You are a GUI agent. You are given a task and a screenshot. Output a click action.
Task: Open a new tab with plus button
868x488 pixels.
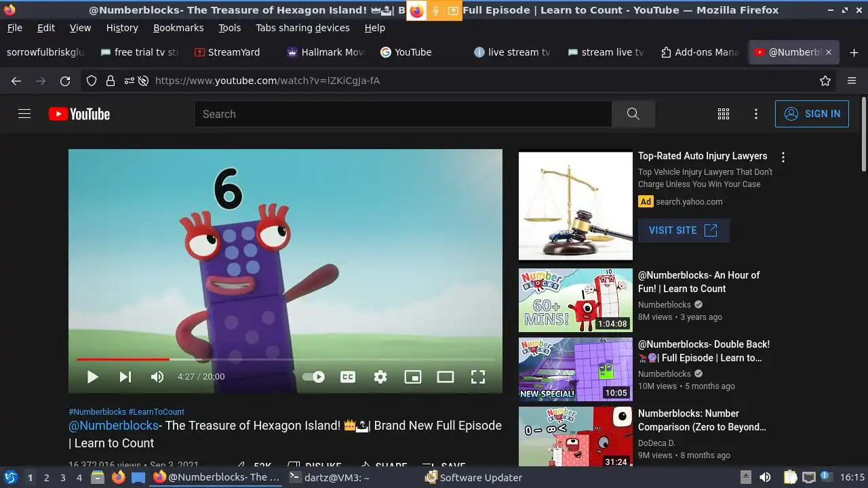pyautogui.click(x=854, y=52)
